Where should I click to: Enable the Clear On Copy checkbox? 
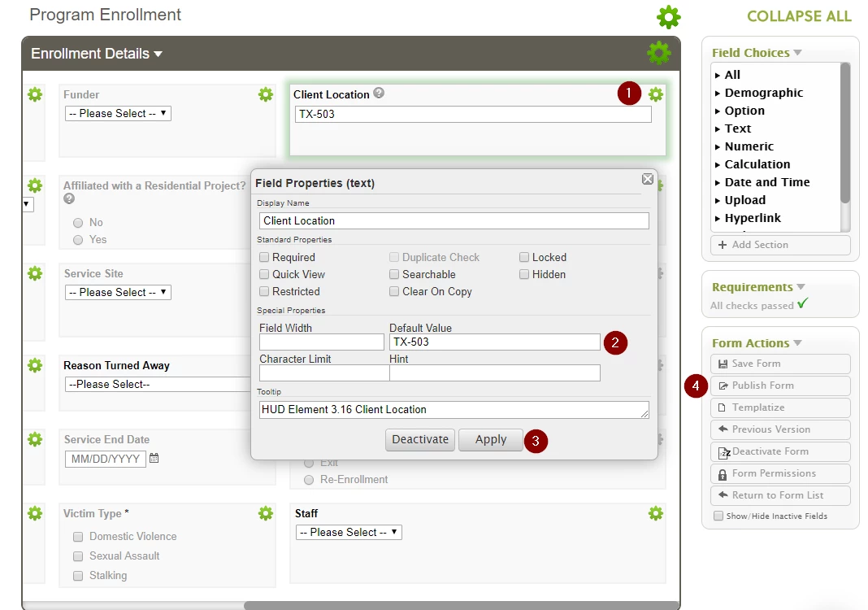pyautogui.click(x=394, y=291)
